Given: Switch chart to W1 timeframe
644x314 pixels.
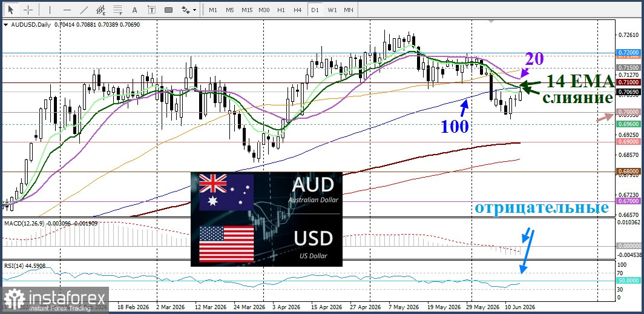Looking at the screenshot, I should [332, 10].
